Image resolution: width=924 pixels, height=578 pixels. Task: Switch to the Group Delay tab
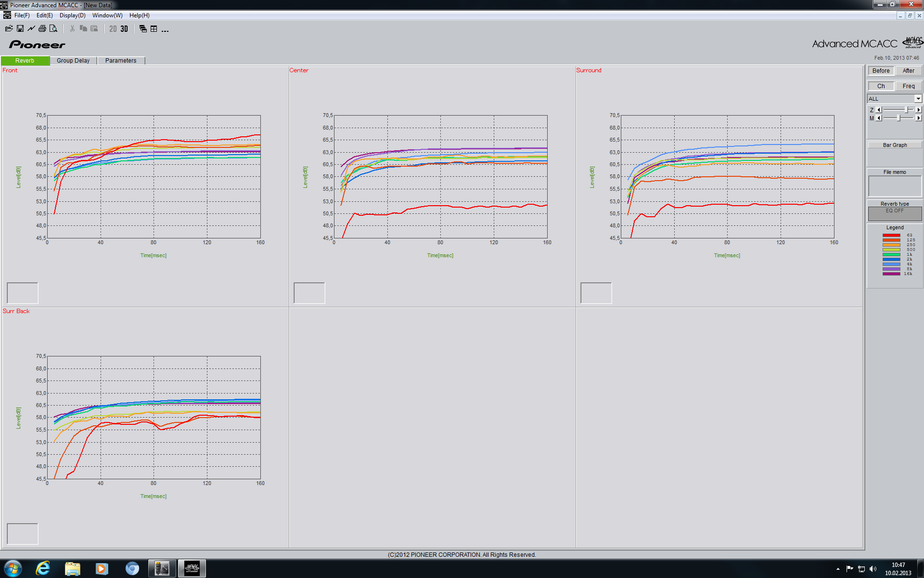point(73,61)
